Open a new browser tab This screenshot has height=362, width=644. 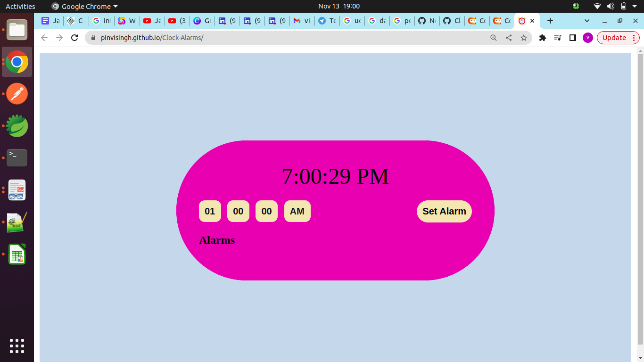pyautogui.click(x=550, y=21)
